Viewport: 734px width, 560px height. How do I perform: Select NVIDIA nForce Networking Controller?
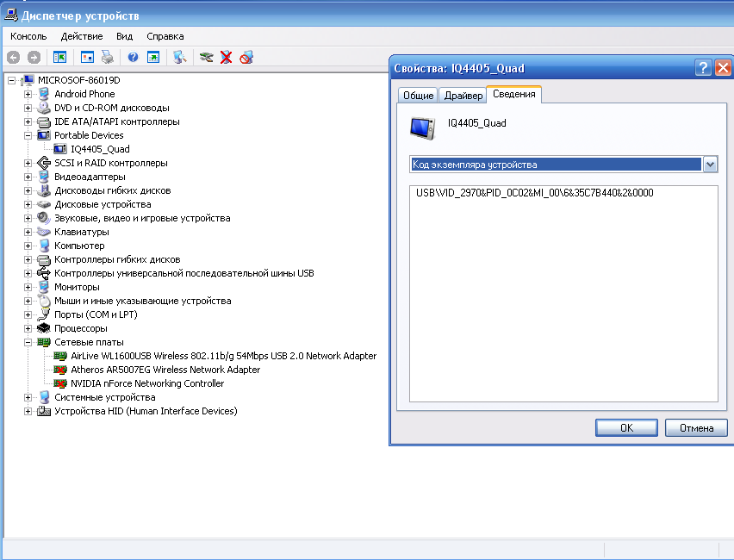tap(147, 383)
